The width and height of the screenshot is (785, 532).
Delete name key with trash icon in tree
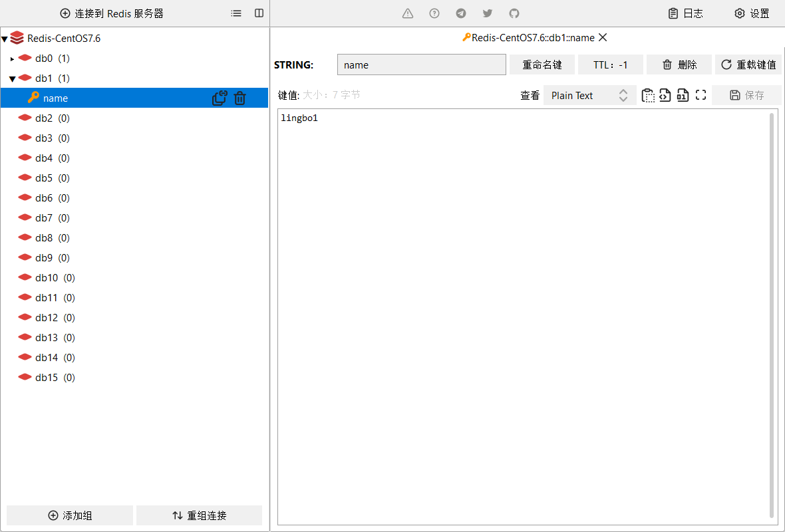pyautogui.click(x=239, y=98)
